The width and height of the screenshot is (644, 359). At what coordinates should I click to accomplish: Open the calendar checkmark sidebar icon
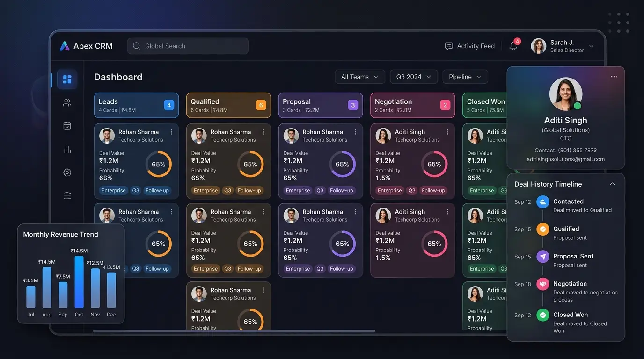click(67, 126)
